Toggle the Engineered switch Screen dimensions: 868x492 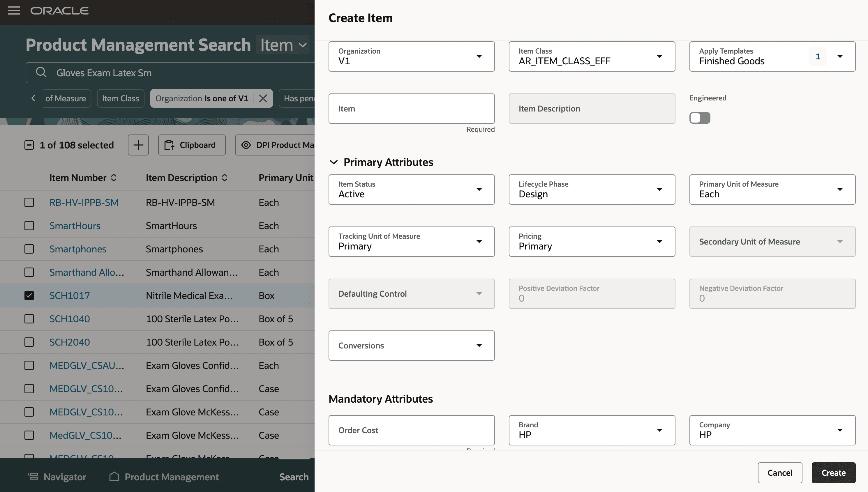699,118
